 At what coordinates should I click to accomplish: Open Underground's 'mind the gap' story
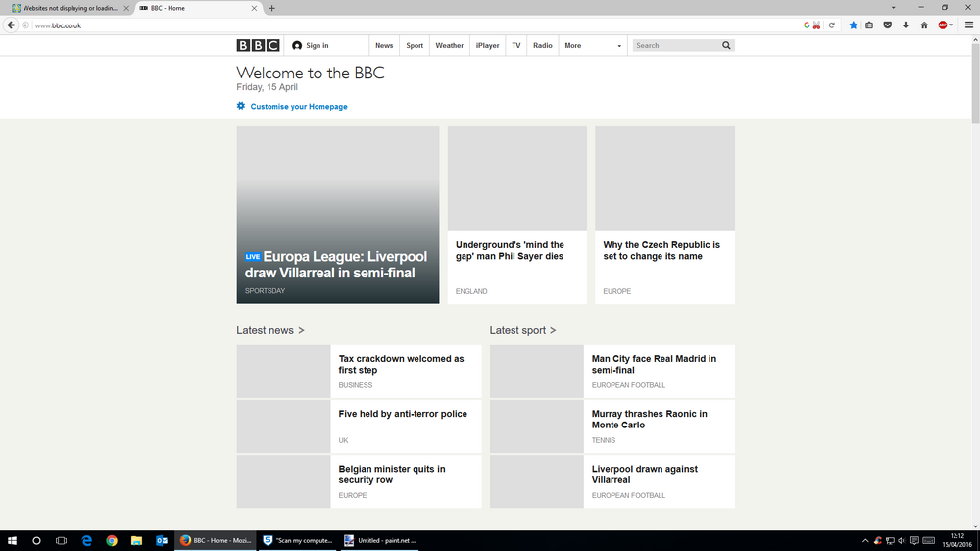pyautogui.click(x=510, y=250)
